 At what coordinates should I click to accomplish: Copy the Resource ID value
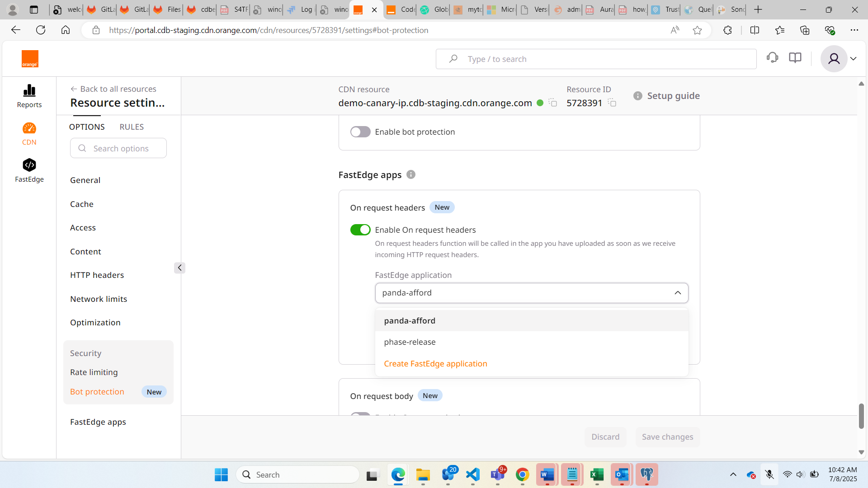click(612, 103)
